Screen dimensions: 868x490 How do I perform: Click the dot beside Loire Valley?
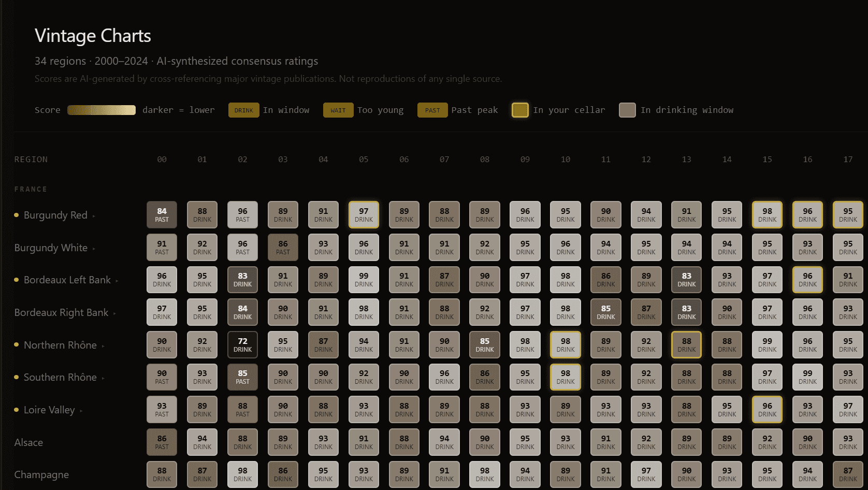tap(16, 410)
